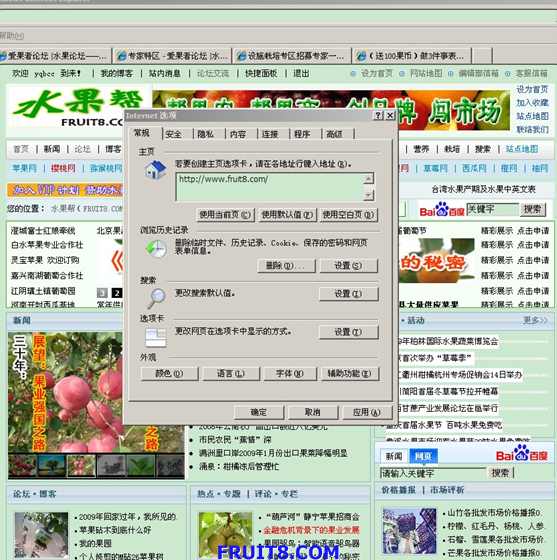Click lower Baidu 请输入关键字 input field

433,473
